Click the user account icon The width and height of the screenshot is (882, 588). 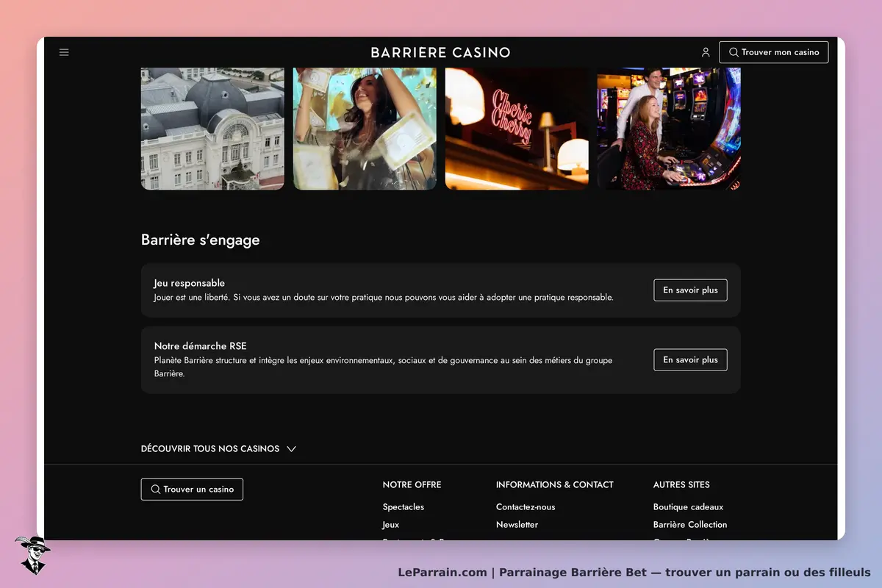tap(706, 52)
